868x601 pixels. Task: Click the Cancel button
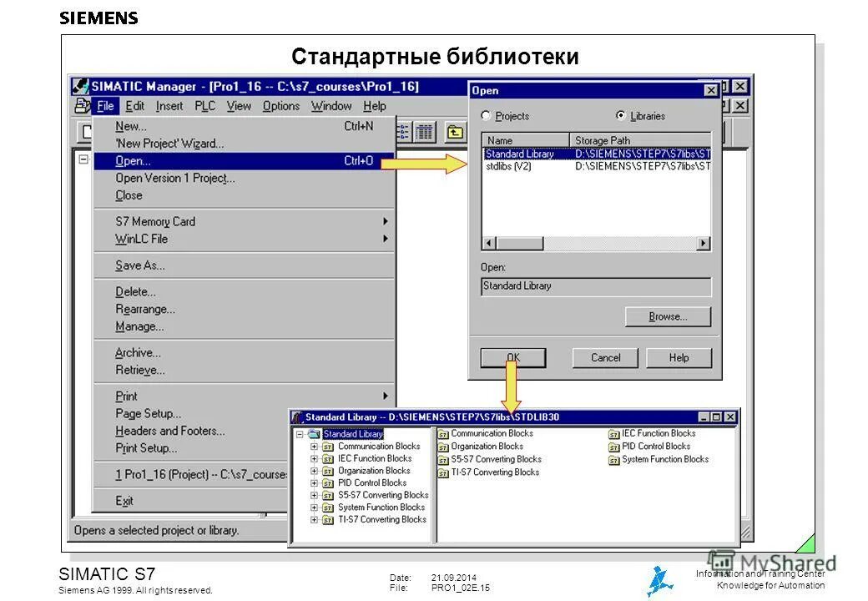point(606,357)
